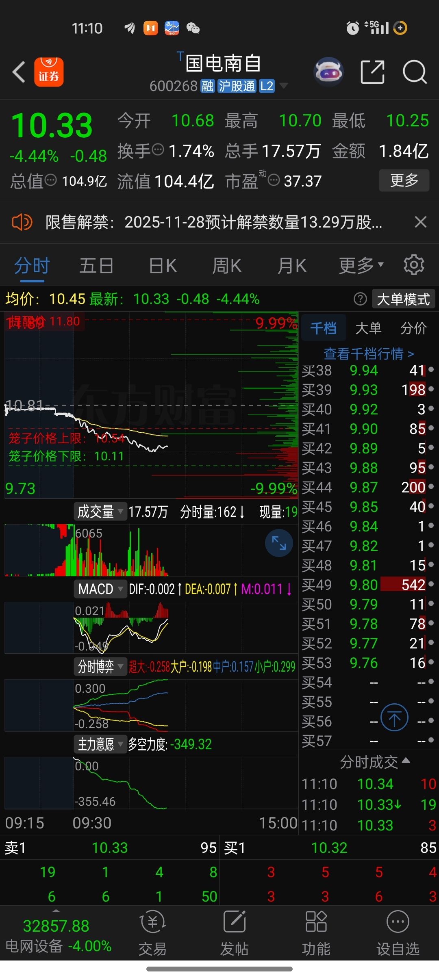This screenshot has width=439, height=980.
Task: Expand the chart to fullscreen
Action: coord(279,543)
